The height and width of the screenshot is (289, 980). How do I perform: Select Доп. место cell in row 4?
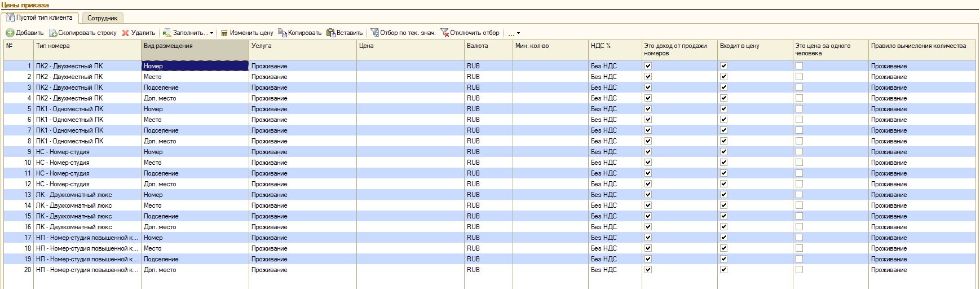point(195,98)
